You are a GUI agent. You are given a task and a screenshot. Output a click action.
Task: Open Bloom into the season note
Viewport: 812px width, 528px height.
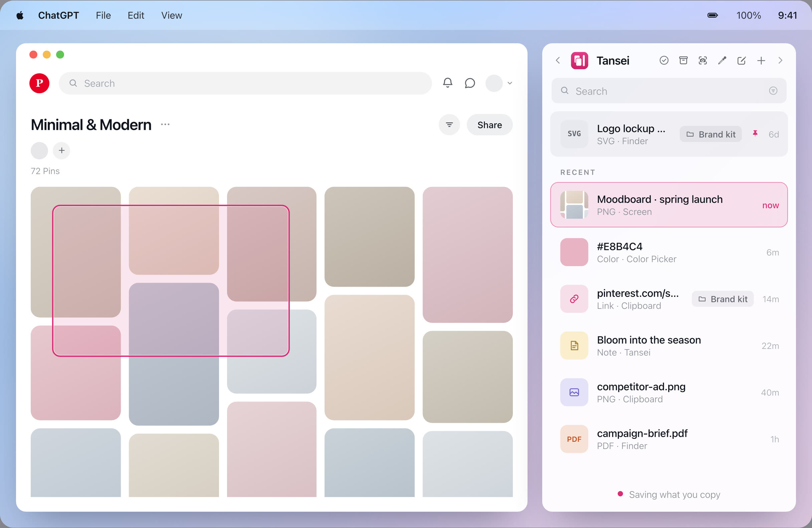tap(668, 345)
